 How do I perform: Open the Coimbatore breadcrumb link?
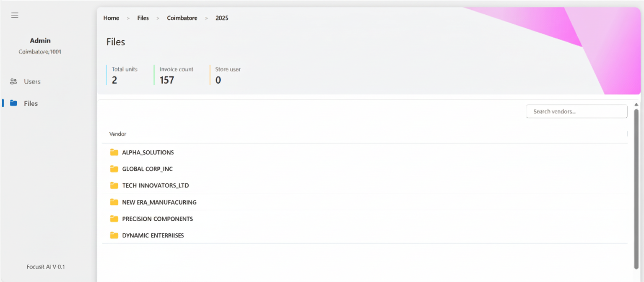pos(182,18)
